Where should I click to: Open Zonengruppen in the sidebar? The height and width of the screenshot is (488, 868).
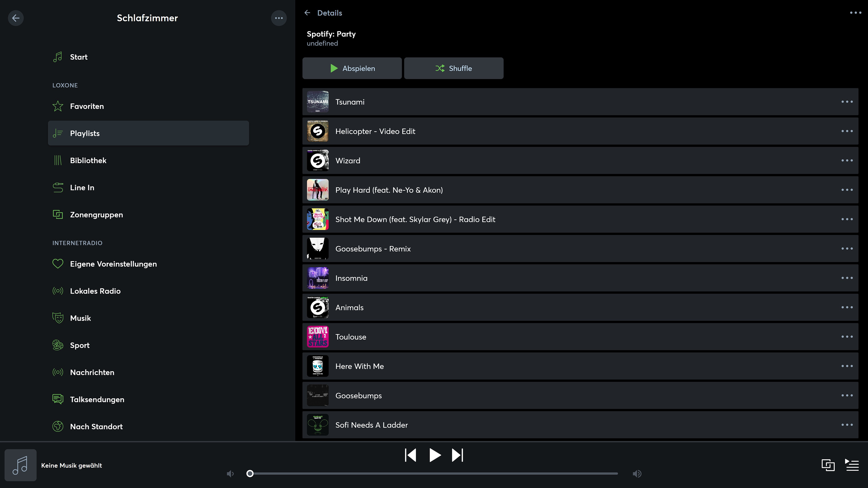click(x=148, y=215)
